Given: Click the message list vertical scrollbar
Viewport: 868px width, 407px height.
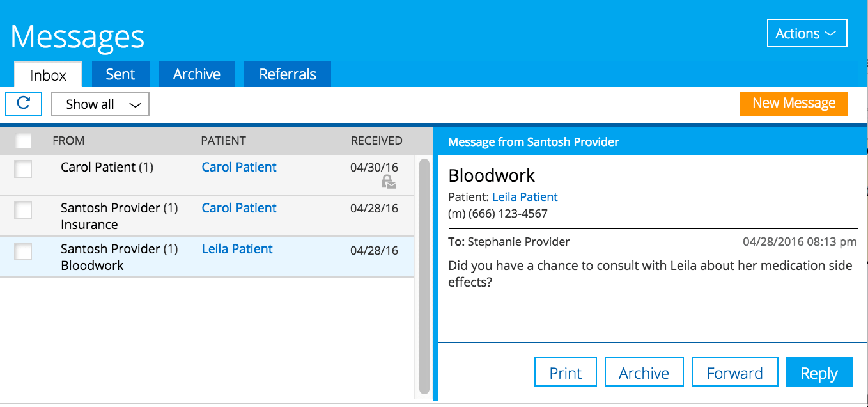Looking at the screenshot, I should (x=424, y=275).
